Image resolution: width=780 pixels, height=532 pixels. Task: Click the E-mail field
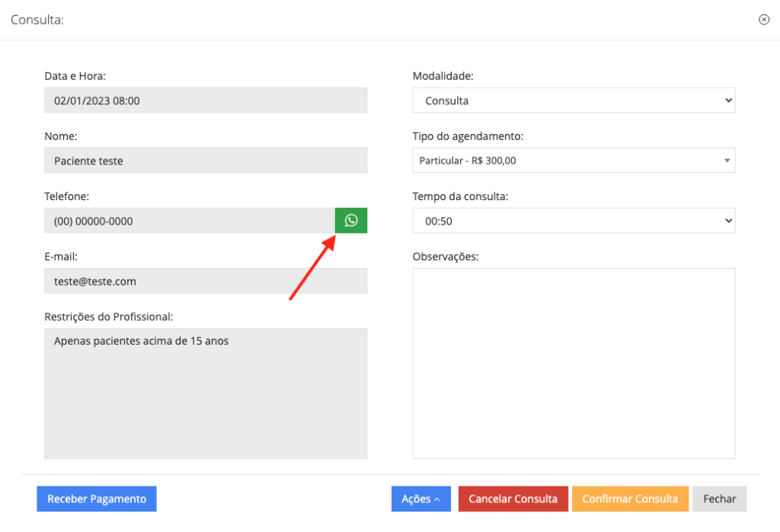206,281
